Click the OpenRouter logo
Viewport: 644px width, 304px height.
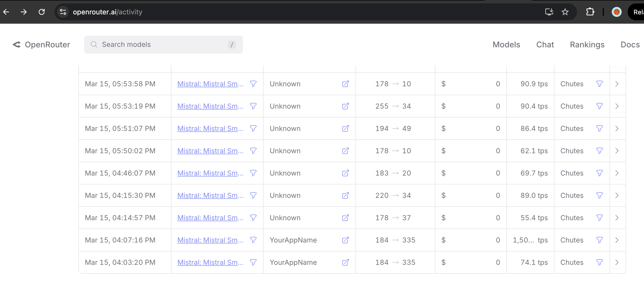point(41,45)
